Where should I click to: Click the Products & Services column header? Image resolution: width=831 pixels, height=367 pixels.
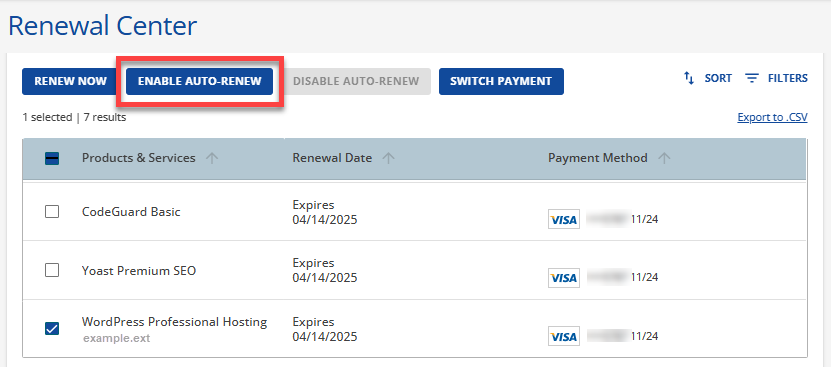(x=138, y=158)
